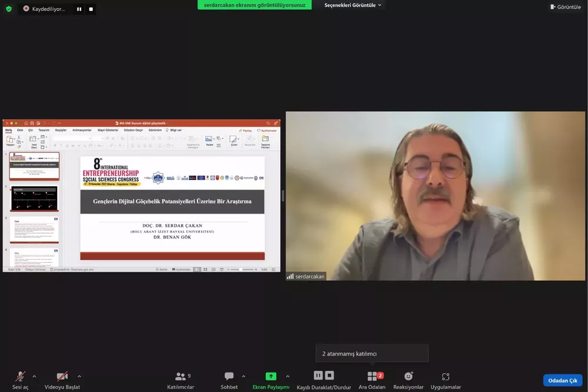
Task: Expand audio options chevron beside microphone
Action: point(34,376)
